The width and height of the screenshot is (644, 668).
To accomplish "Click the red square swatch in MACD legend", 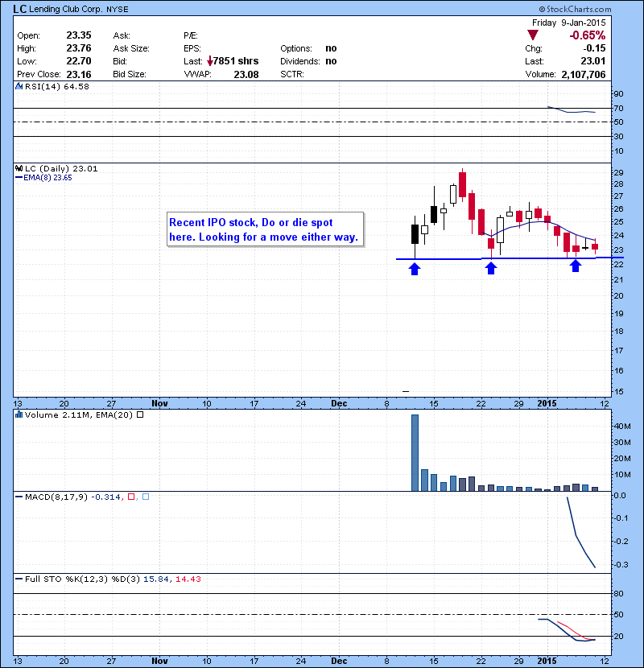I will (131, 497).
